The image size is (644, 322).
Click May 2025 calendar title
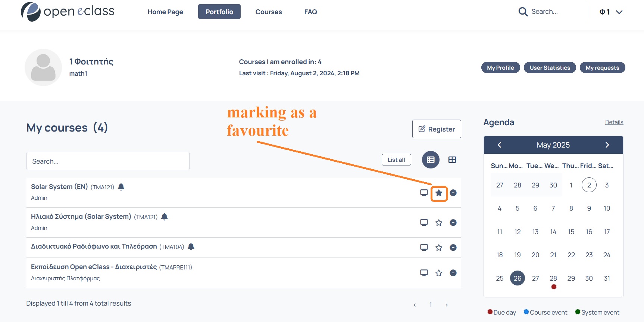point(553,145)
